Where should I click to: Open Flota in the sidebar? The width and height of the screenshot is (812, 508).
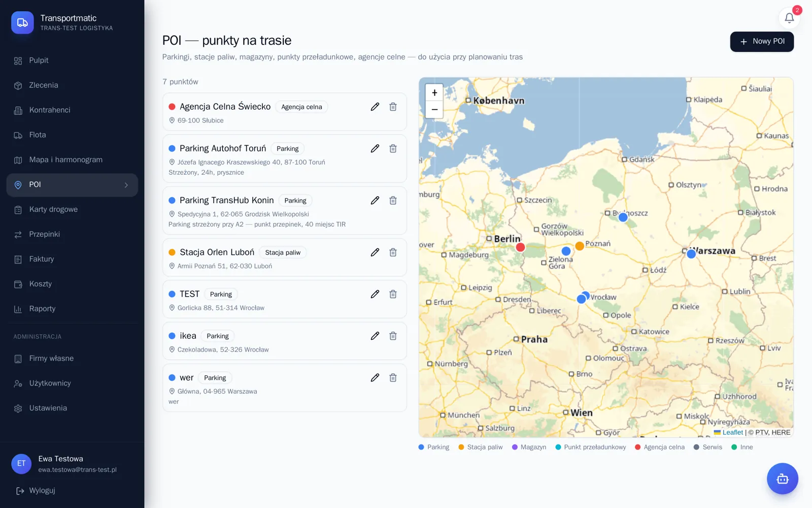click(72, 135)
